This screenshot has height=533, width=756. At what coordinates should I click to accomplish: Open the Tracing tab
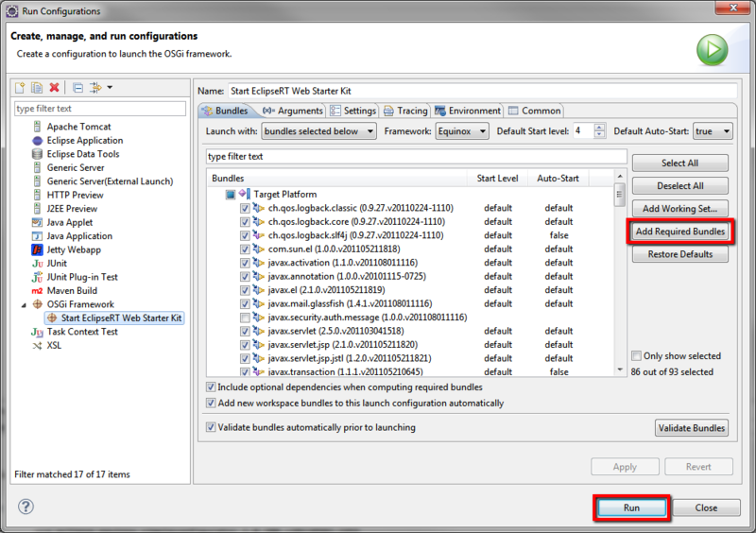(405, 111)
